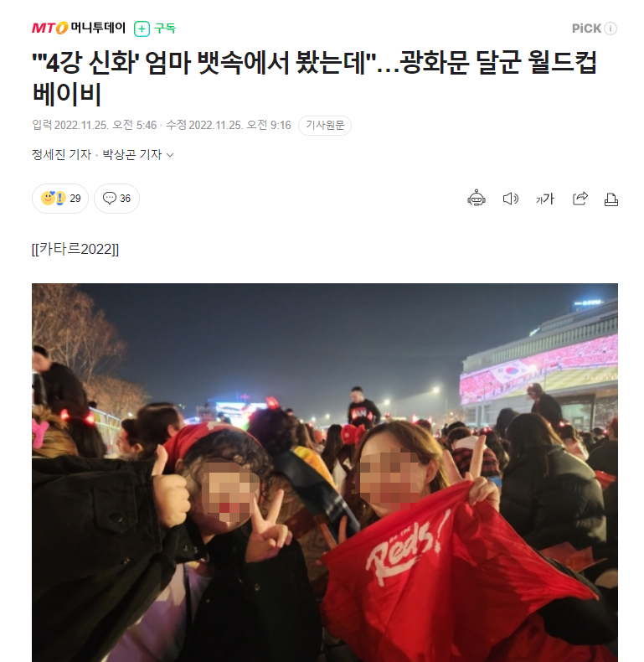Open the AI summary bot icon
This screenshot has width=644, height=662.
476,198
